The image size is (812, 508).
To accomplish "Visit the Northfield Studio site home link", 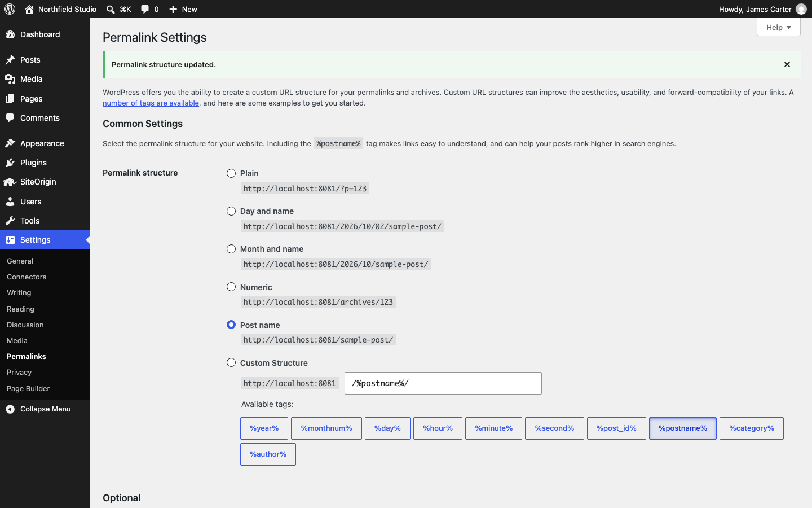I will coord(61,9).
